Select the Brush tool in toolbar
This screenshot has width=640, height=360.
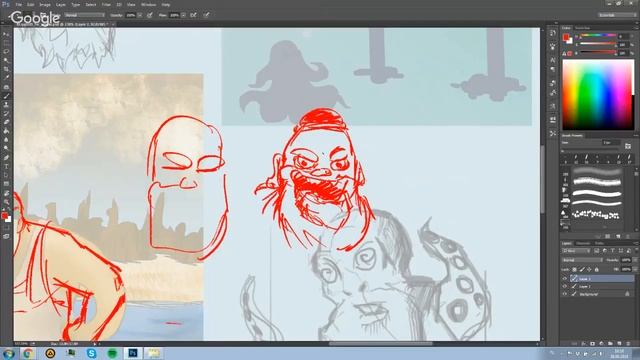pos(6,96)
